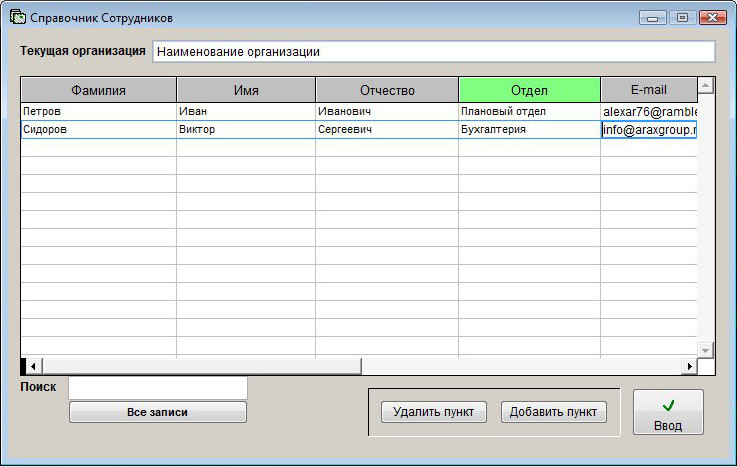The width and height of the screenshot is (737, 467).
Task: Maximize the Справочник Сотрудников window
Action: click(x=682, y=18)
